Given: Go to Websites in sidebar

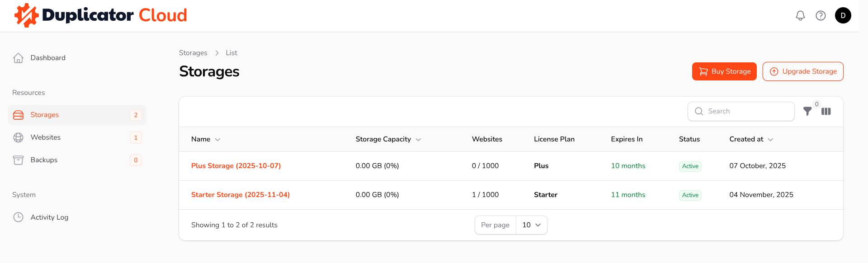Looking at the screenshot, I should coord(45,137).
